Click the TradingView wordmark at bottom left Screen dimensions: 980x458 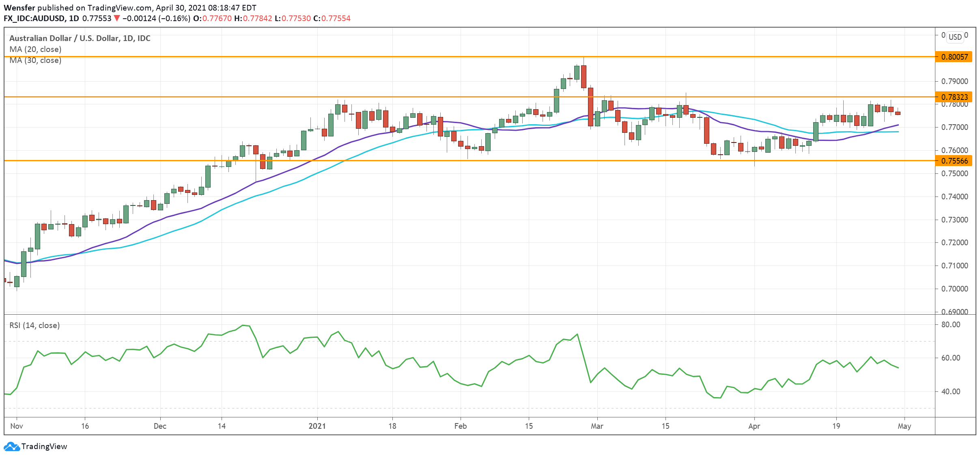(x=44, y=447)
